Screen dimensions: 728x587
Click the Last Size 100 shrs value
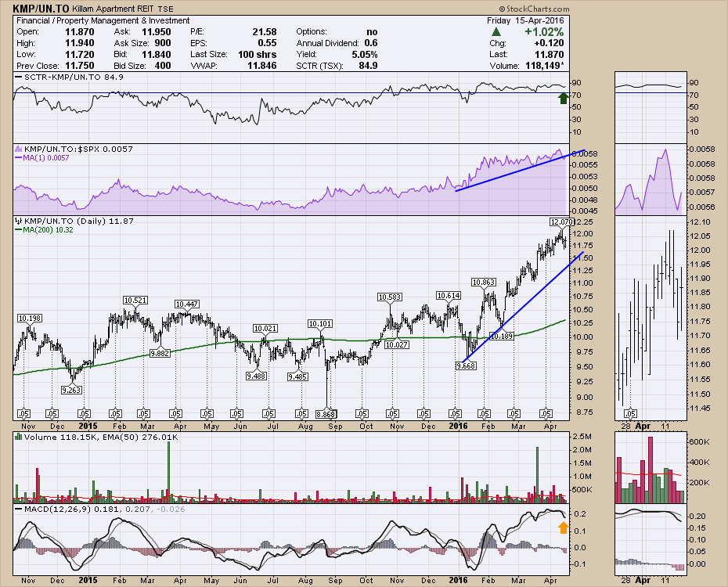coord(258,54)
